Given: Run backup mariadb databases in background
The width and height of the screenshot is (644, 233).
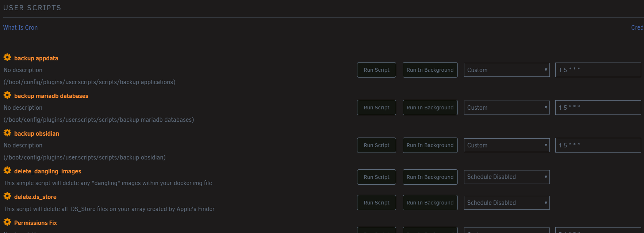Looking at the screenshot, I should pos(430,108).
